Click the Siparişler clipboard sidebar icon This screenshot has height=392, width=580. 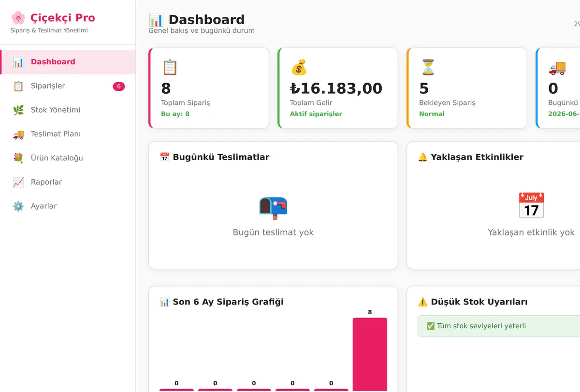[x=18, y=86]
